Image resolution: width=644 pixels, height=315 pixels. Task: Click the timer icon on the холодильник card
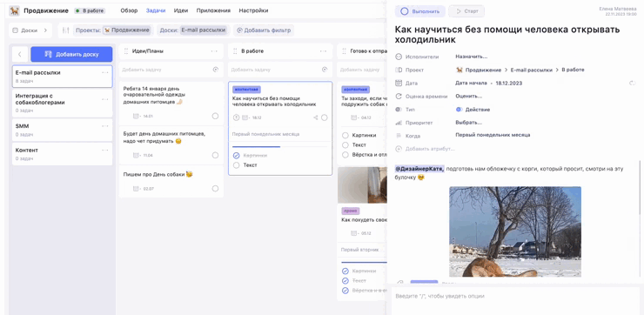pos(236,117)
